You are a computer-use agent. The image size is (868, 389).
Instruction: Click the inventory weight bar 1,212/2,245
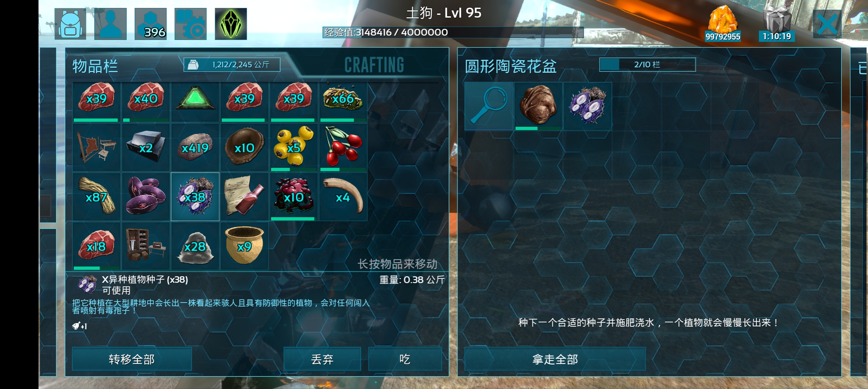pyautogui.click(x=232, y=65)
